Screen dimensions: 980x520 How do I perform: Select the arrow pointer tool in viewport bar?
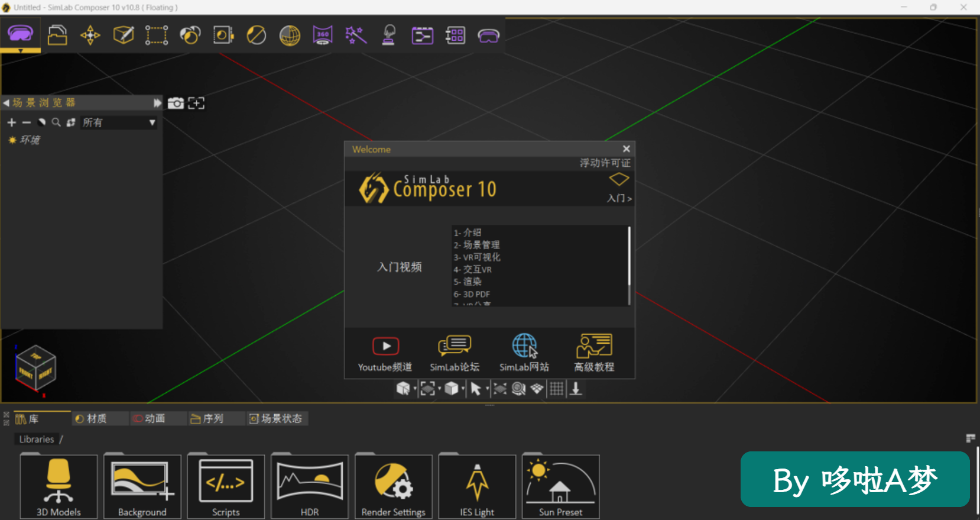(475, 388)
